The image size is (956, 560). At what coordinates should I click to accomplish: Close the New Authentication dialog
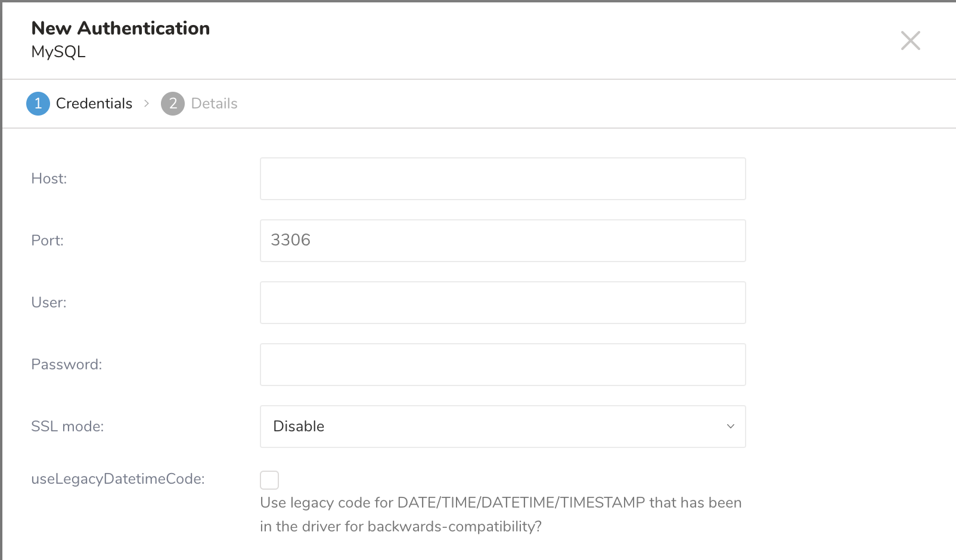tap(910, 41)
